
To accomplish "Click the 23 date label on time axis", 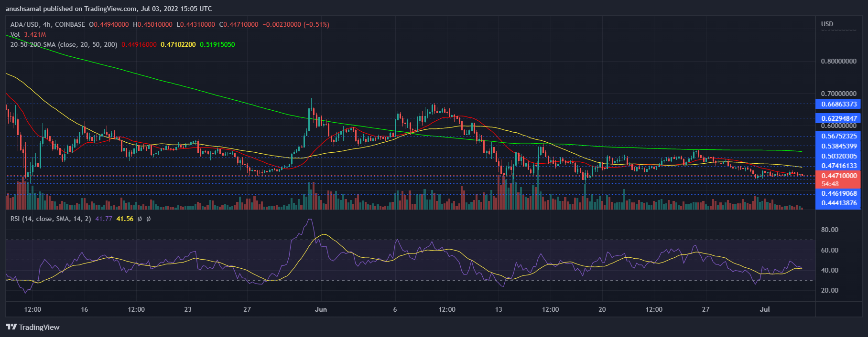I will (188, 309).
